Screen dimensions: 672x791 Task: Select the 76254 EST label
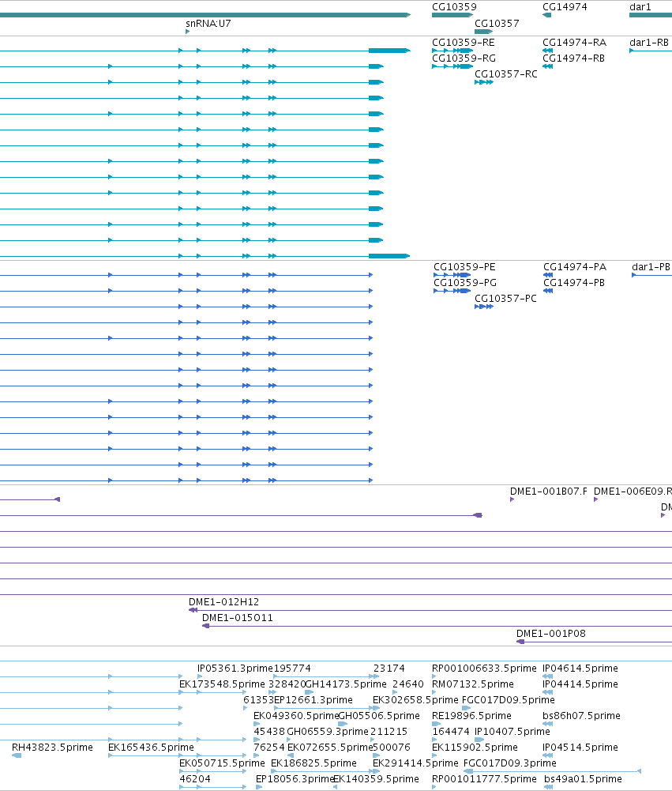[x=269, y=748]
